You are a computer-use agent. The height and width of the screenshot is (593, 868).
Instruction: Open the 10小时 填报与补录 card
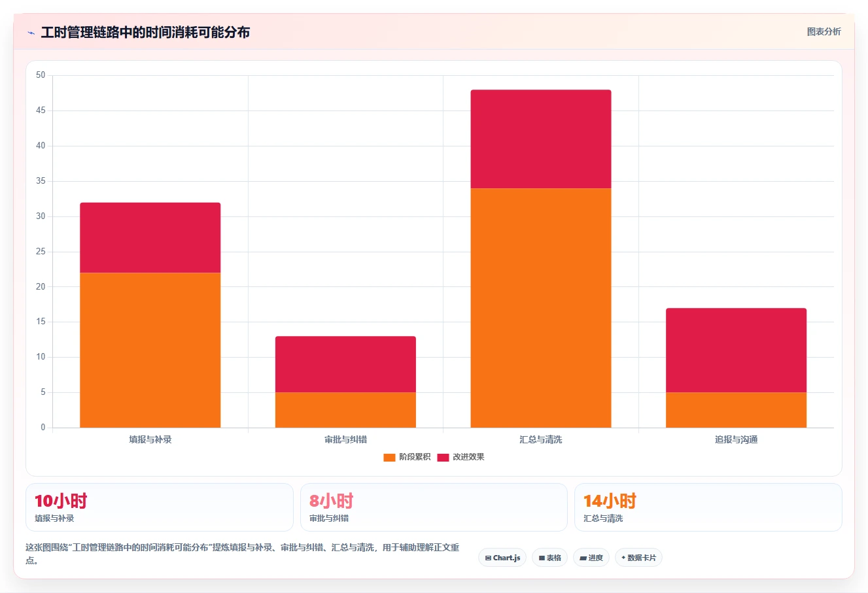(160, 507)
